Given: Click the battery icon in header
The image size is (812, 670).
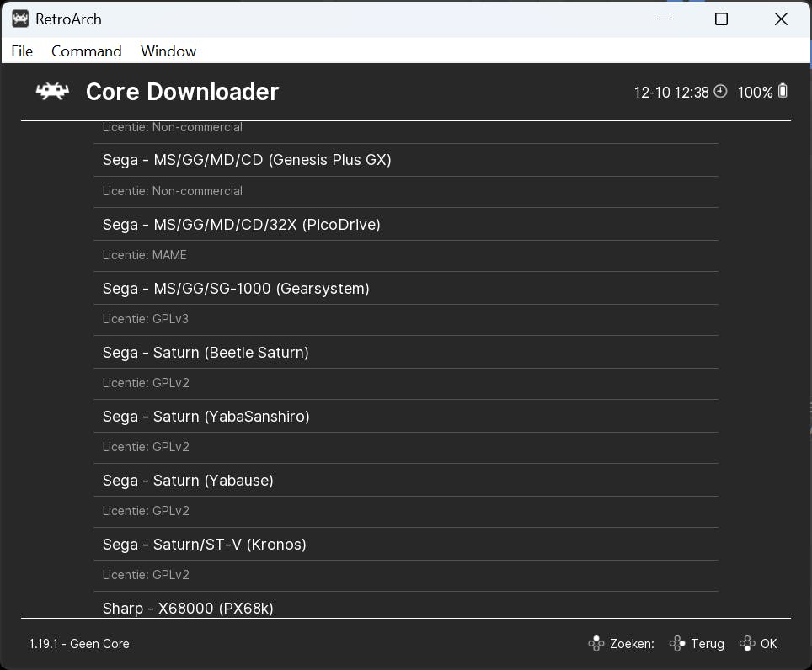Looking at the screenshot, I should 783,91.
